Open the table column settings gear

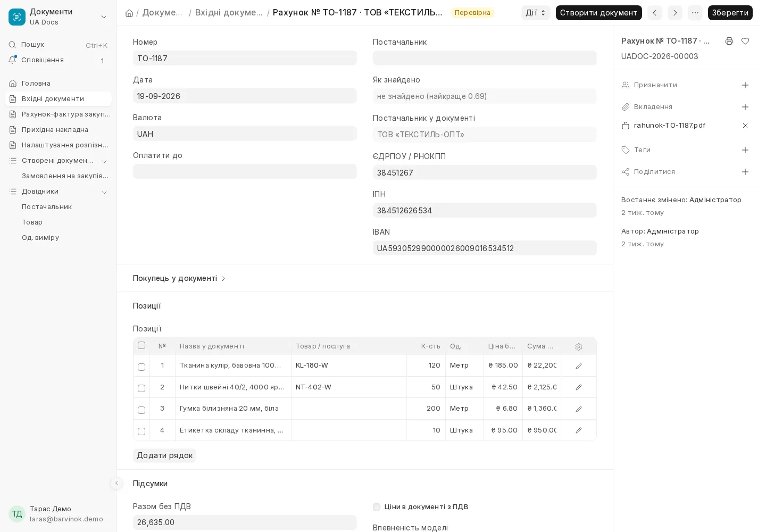[579, 347]
